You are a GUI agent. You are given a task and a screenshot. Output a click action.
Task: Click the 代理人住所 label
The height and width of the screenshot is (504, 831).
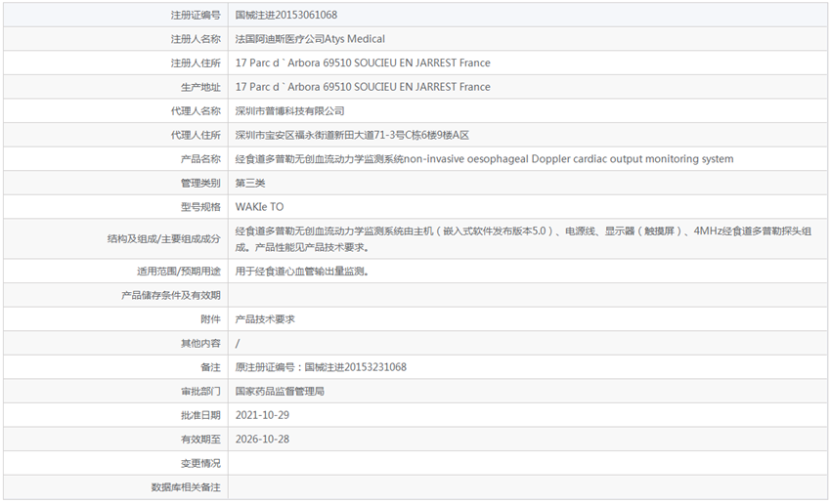tap(196, 135)
